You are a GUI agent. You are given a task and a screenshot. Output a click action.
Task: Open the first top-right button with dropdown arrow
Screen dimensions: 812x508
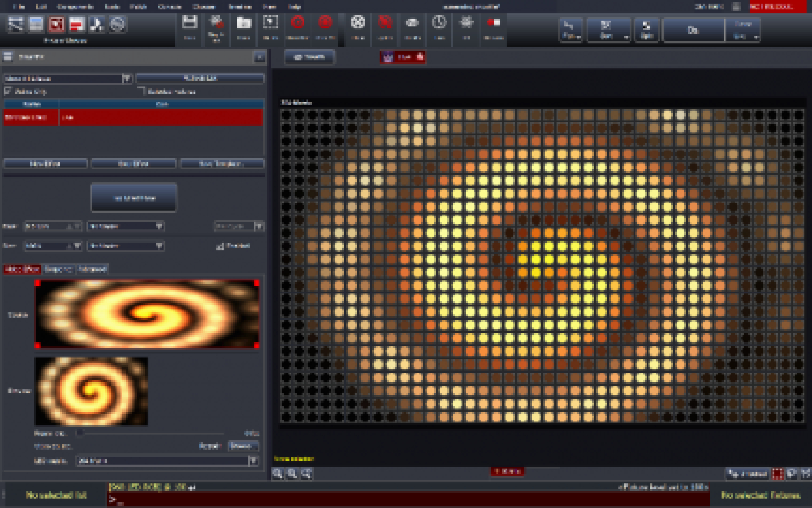pos(570,30)
